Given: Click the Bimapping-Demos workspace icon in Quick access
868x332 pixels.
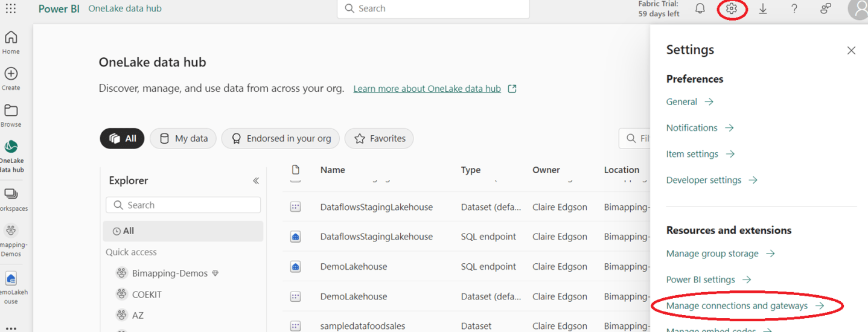Looking at the screenshot, I should click(121, 273).
